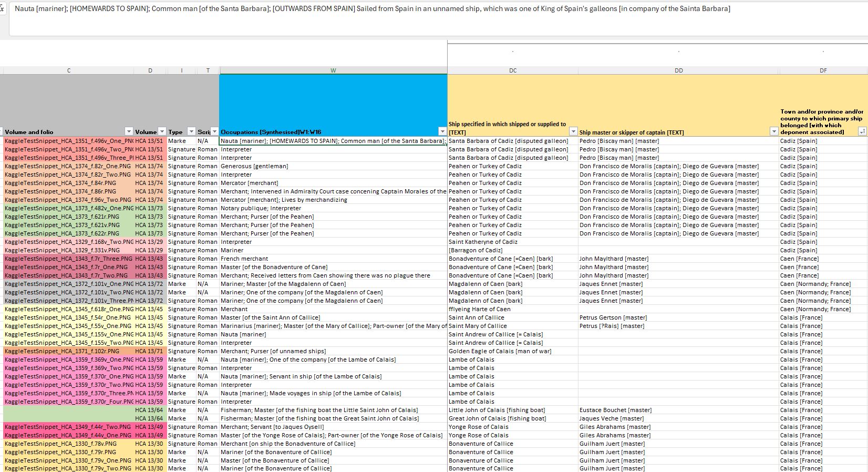
Task: Open the 'Ship master or skipper' filter dropdown
Action: pos(773,132)
